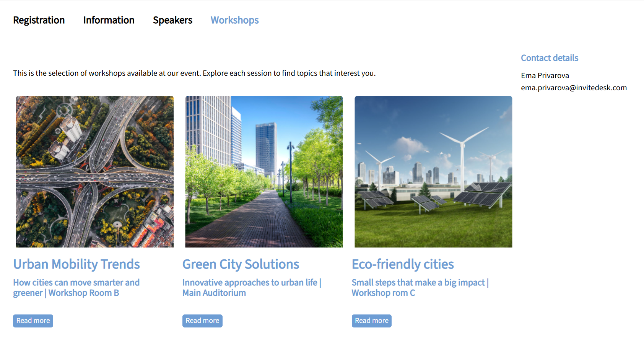This screenshot has width=644, height=342.
Task: Click the contact name Ema Privarova
Action: point(545,76)
